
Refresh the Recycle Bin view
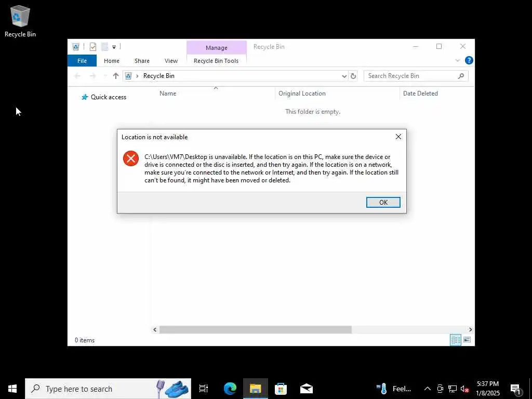coord(353,76)
